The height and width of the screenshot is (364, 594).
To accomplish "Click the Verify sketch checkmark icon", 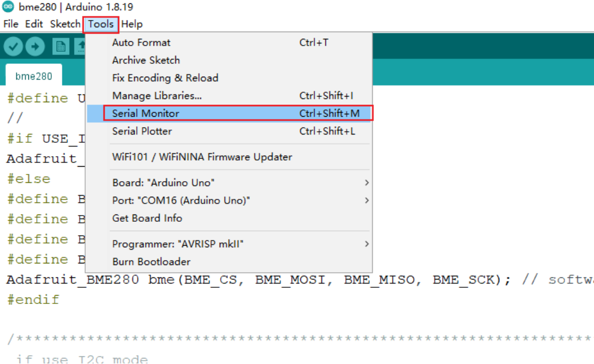I will (13, 47).
